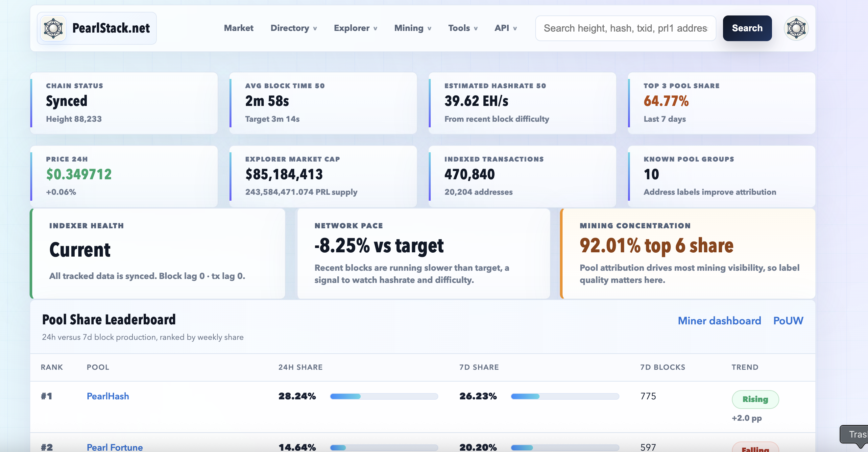Expand the API dropdown menu

505,28
